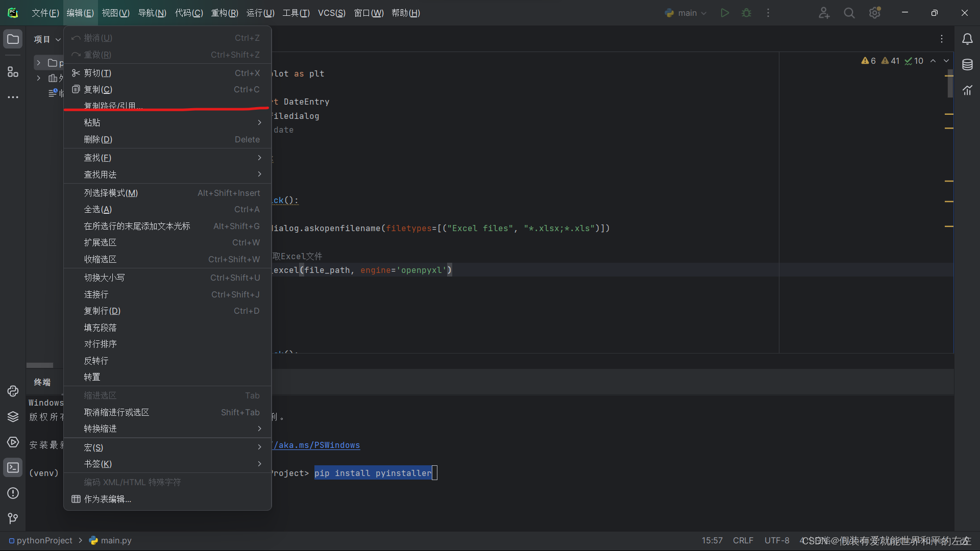Image resolution: width=980 pixels, height=551 pixels.
Task: Run the main configuration
Action: tap(725, 13)
